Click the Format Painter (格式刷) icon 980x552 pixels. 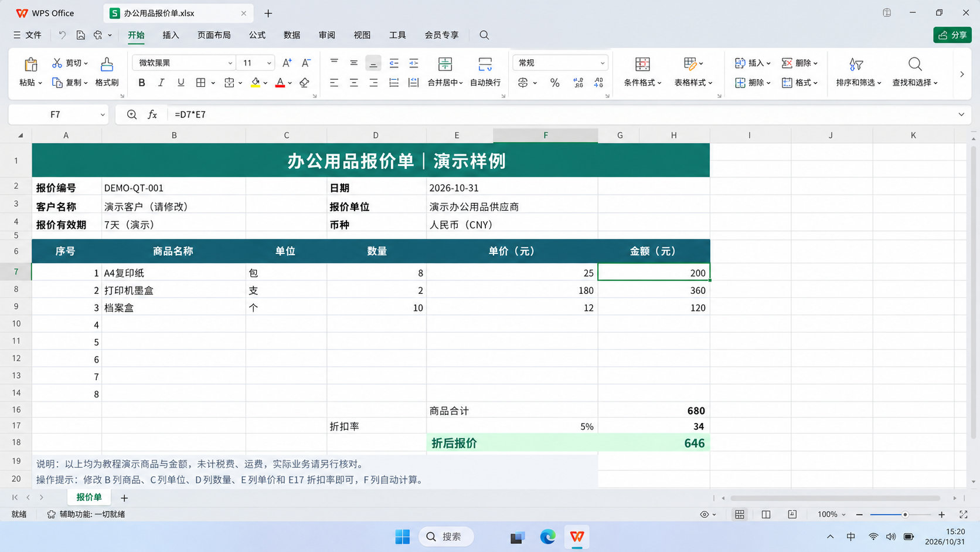pos(107,64)
